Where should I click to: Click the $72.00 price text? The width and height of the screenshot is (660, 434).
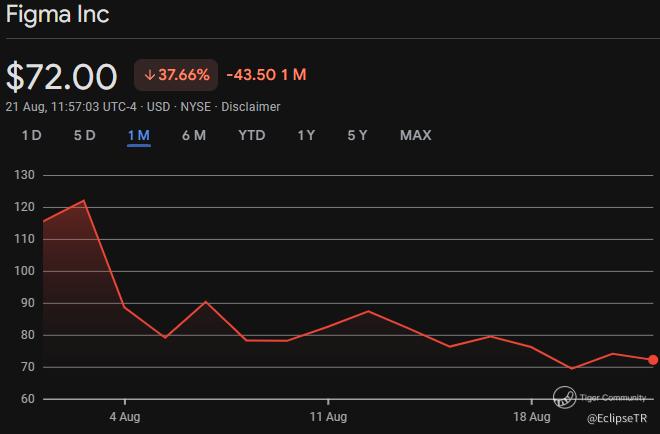[61, 77]
